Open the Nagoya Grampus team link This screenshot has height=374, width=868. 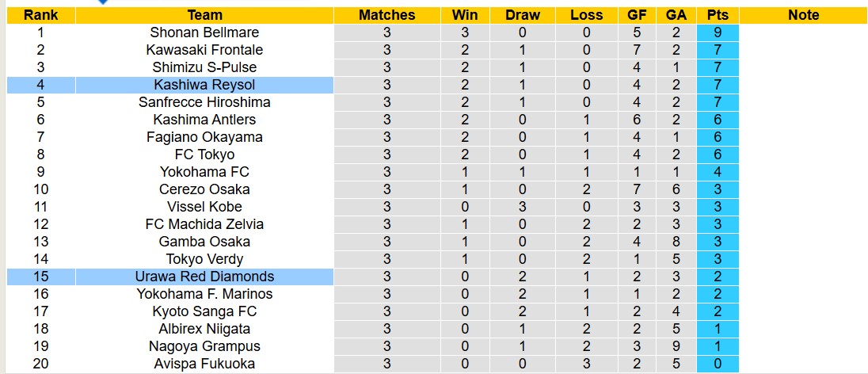point(204,346)
